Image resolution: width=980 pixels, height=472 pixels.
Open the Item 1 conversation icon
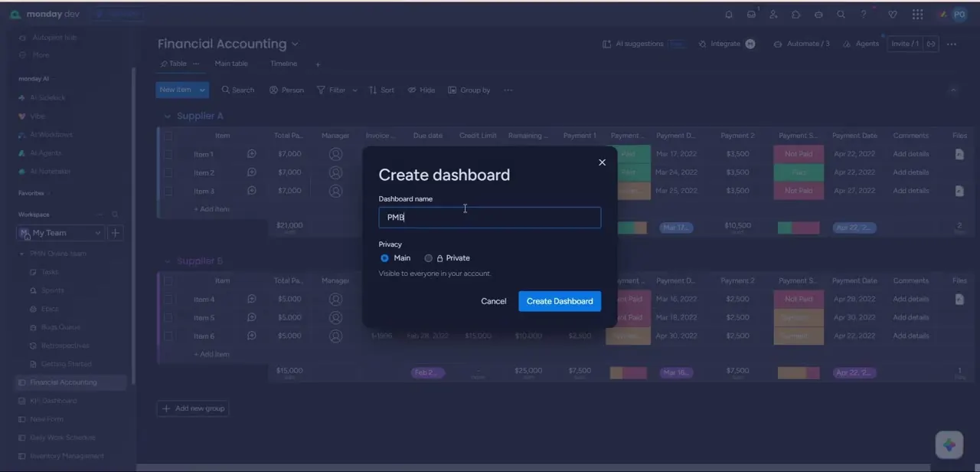point(251,154)
